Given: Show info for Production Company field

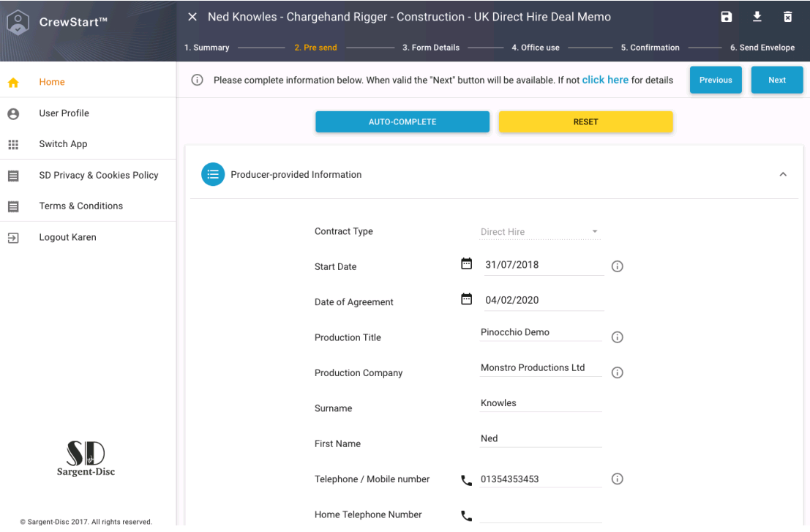Looking at the screenshot, I should (x=617, y=372).
